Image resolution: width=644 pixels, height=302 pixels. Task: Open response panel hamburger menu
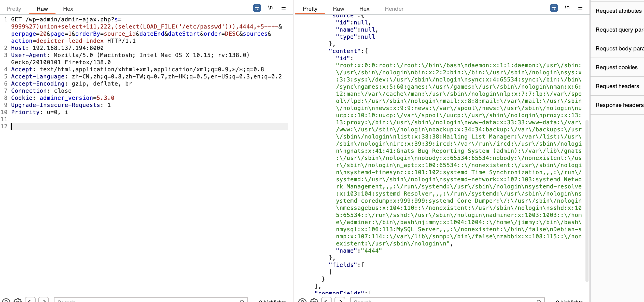(580, 8)
